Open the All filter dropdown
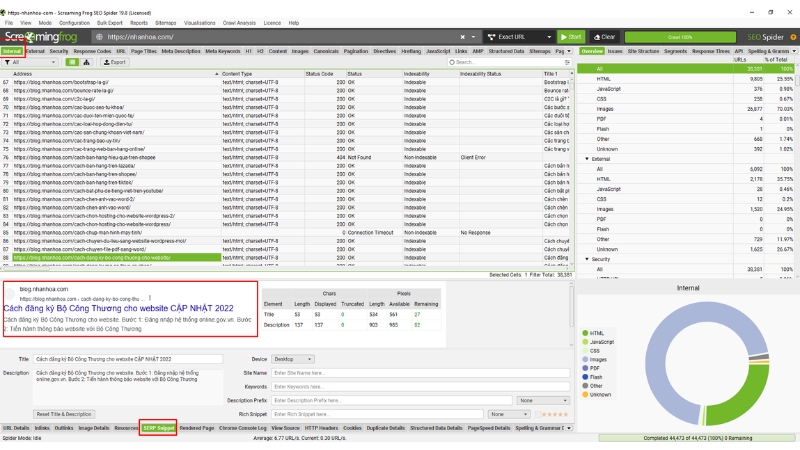800x450 pixels. (30, 62)
